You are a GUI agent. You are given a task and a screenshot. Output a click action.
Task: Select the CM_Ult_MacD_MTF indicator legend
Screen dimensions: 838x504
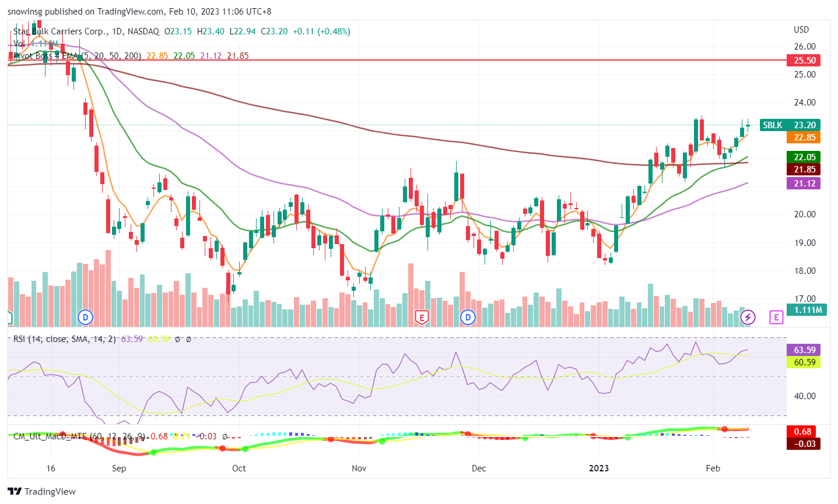[79, 436]
